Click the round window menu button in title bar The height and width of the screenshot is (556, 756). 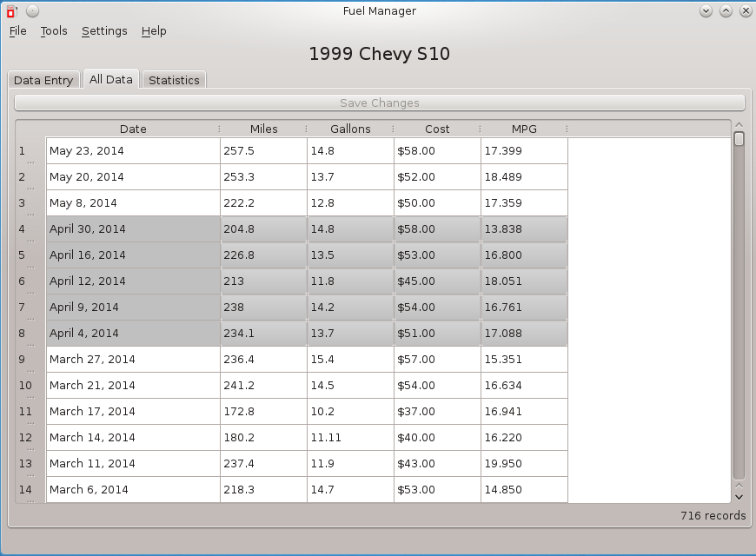click(x=32, y=11)
